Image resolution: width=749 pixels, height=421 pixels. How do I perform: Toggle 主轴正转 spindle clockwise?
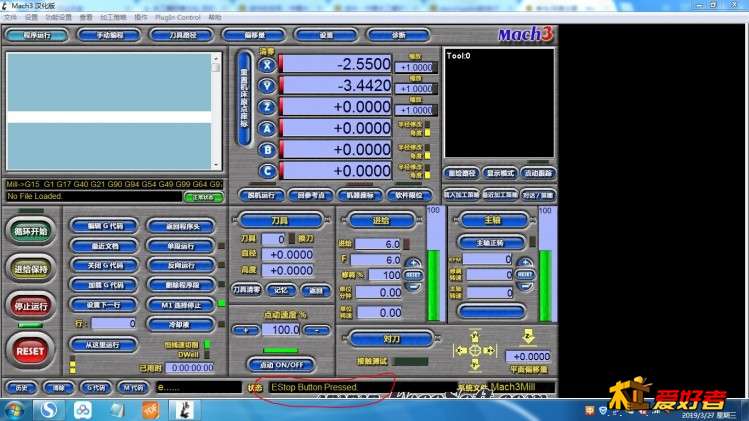coord(491,243)
